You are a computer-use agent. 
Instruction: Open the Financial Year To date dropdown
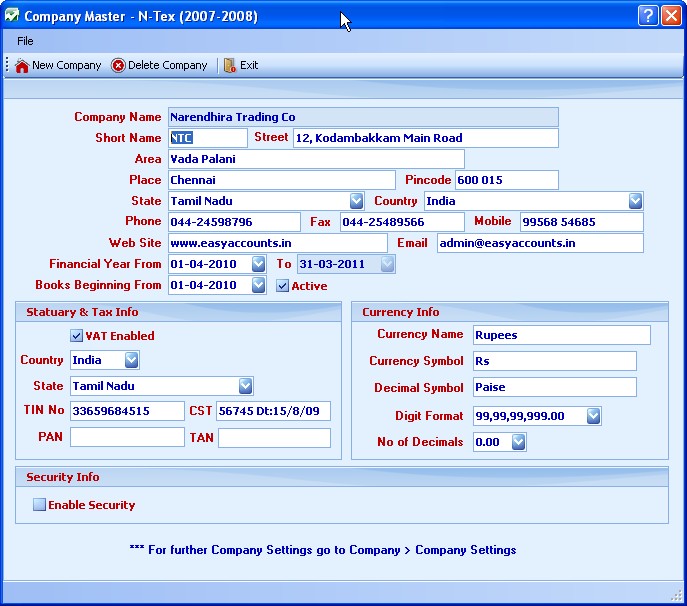387,264
